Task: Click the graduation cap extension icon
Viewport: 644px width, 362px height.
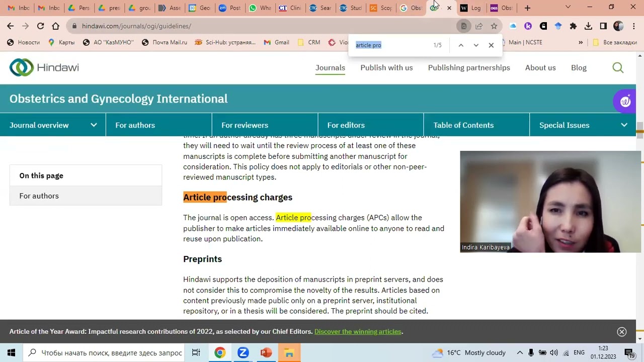Action: pos(558,26)
